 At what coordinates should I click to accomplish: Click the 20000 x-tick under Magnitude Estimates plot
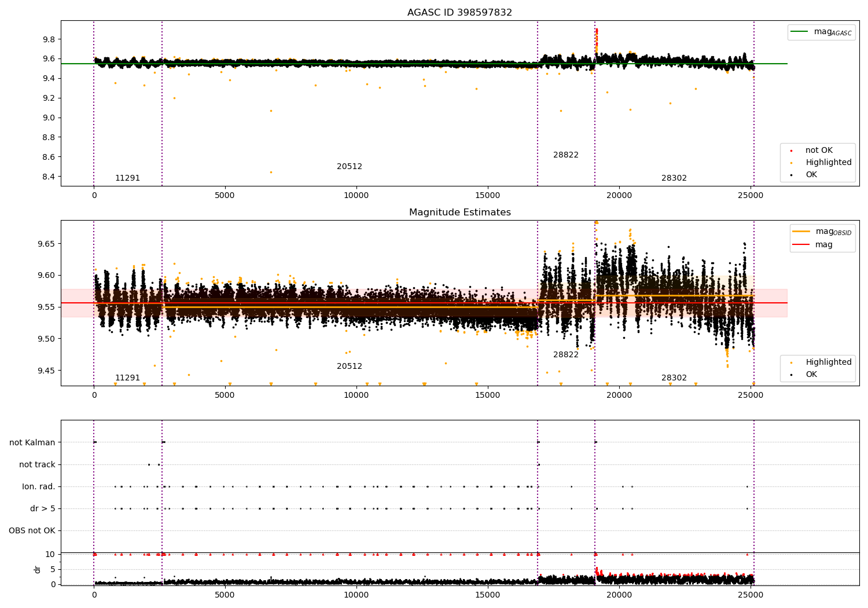click(619, 395)
